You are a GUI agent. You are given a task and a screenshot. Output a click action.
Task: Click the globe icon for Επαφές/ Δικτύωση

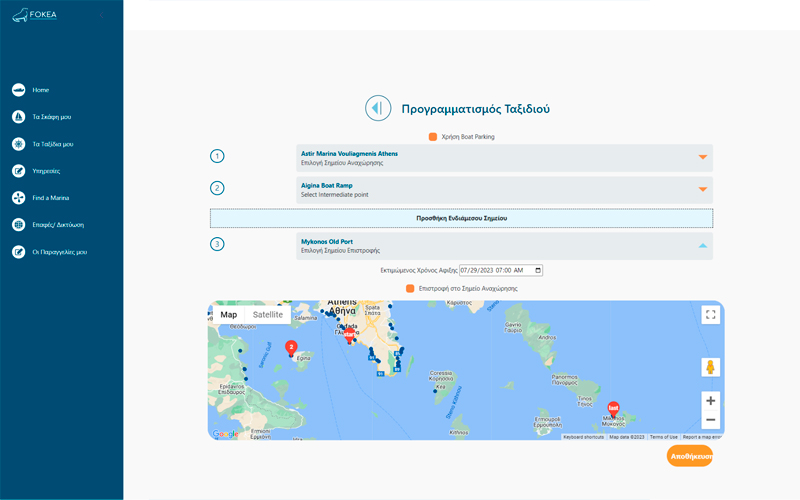[x=18, y=224]
